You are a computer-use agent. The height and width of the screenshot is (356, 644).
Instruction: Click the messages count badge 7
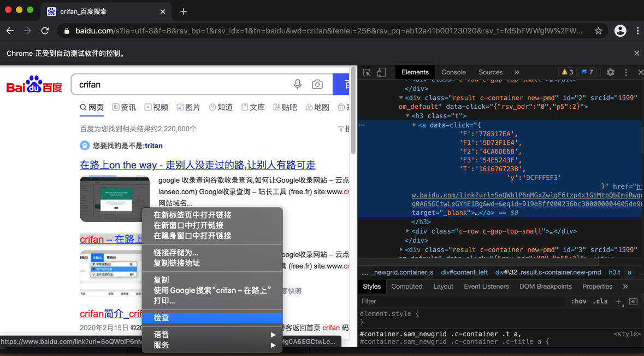(x=587, y=72)
